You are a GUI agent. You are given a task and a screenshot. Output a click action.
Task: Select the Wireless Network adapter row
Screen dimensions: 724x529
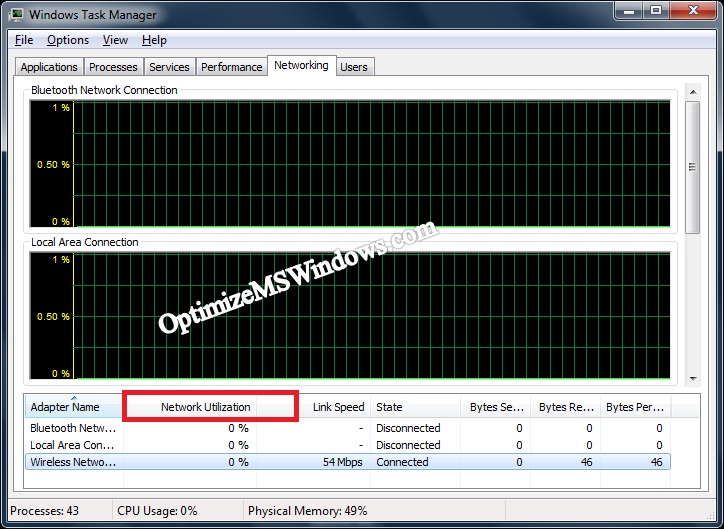pos(348,462)
